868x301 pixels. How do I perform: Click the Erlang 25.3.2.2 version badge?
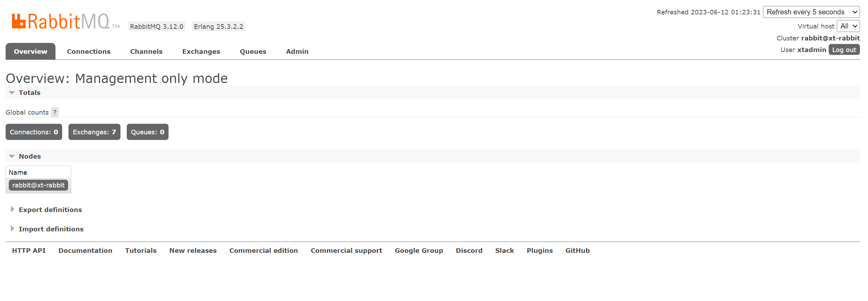coord(218,26)
